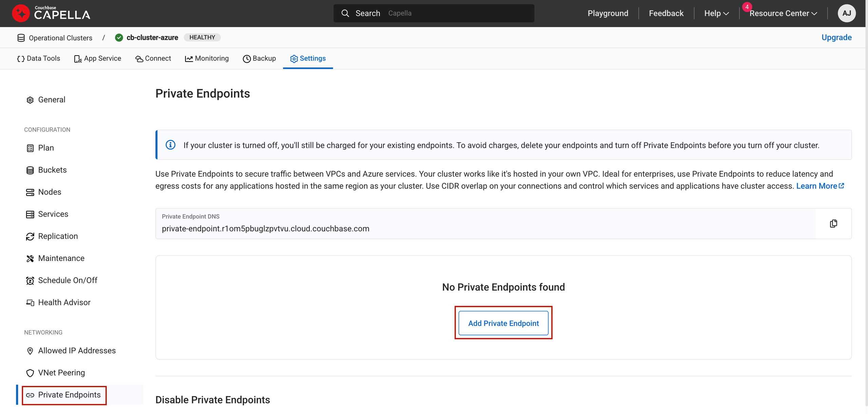Open the Data Tools tab
This screenshot has width=868, height=414.
tap(38, 58)
